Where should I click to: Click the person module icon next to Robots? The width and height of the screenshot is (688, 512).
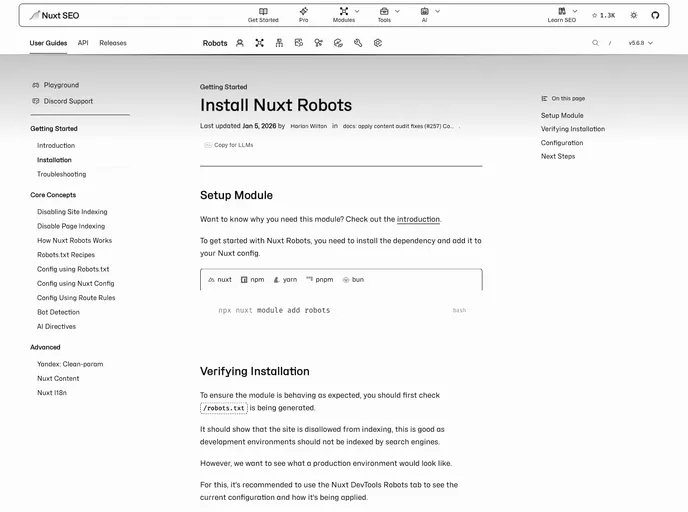[x=240, y=43]
